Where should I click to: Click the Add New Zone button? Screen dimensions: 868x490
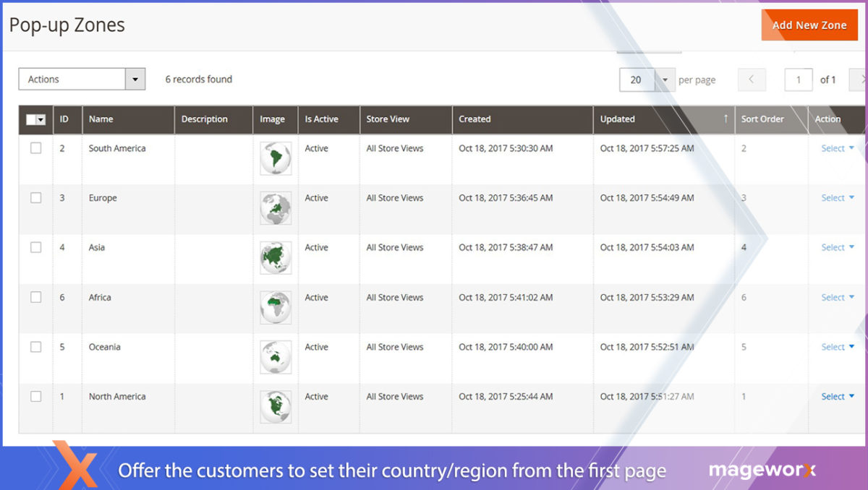(809, 25)
